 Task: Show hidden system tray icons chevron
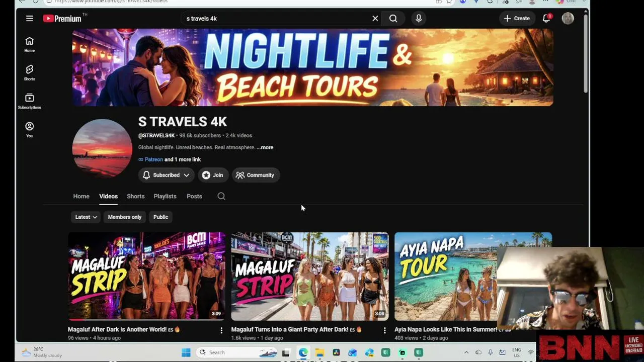coord(466,352)
